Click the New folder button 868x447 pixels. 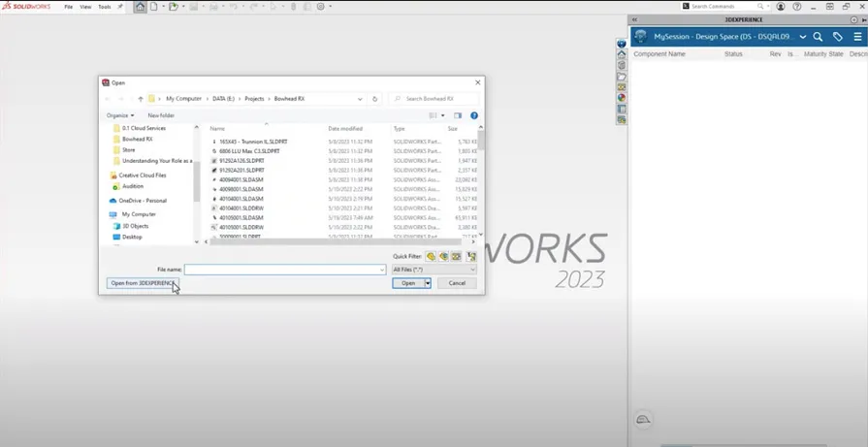click(x=161, y=115)
